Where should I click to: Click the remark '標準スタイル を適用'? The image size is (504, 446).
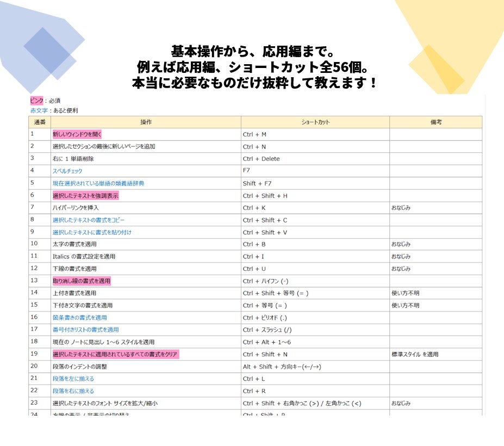(x=415, y=355)
